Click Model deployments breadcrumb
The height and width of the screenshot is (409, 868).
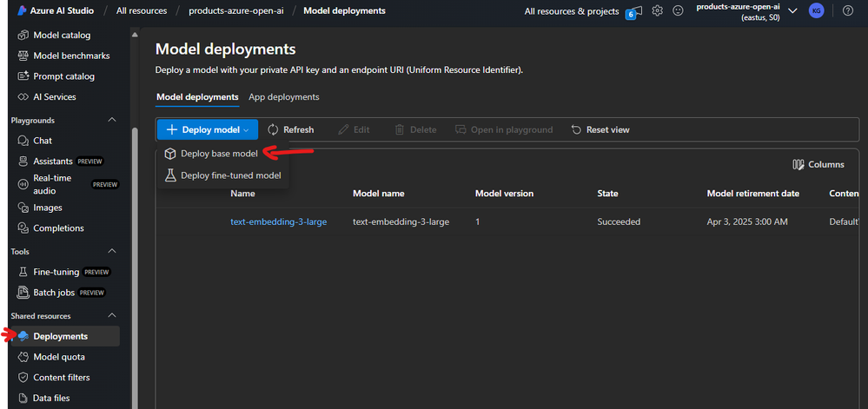[344, 10]
